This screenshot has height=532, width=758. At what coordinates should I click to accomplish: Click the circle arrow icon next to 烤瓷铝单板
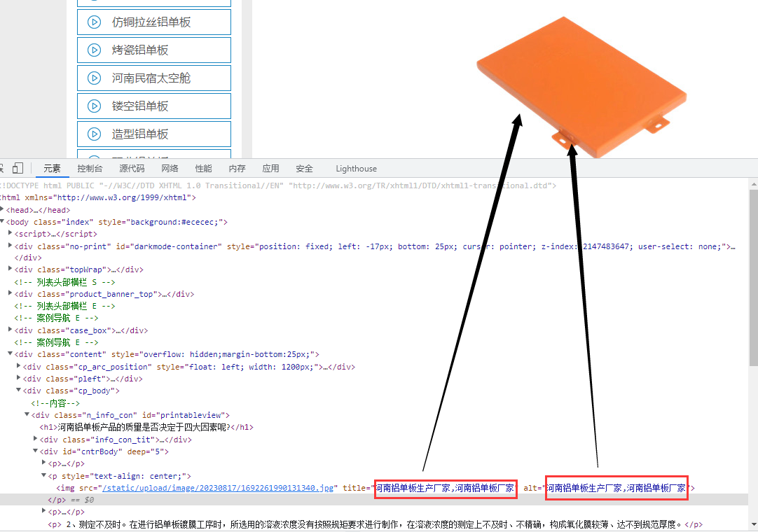(94, 50)
